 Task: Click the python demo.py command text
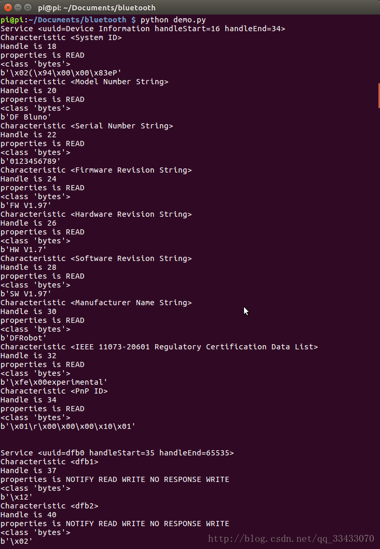click(x=173, y=20)
